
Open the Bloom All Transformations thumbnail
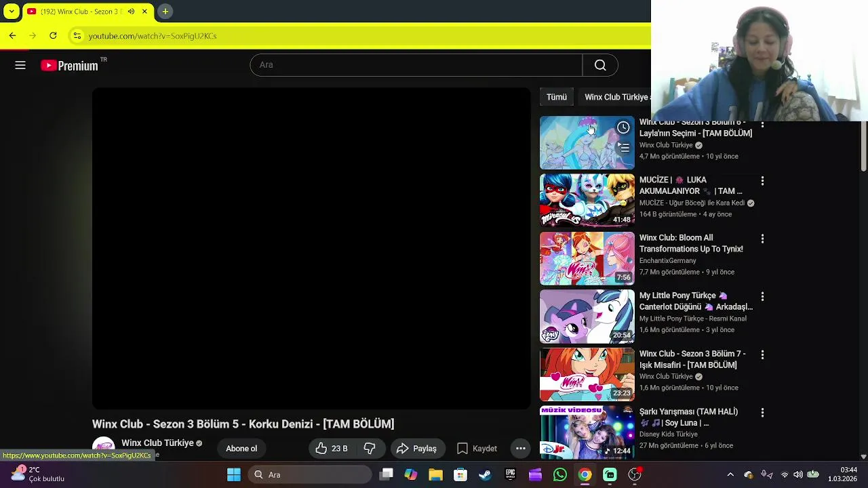click(x=587, y=258)
